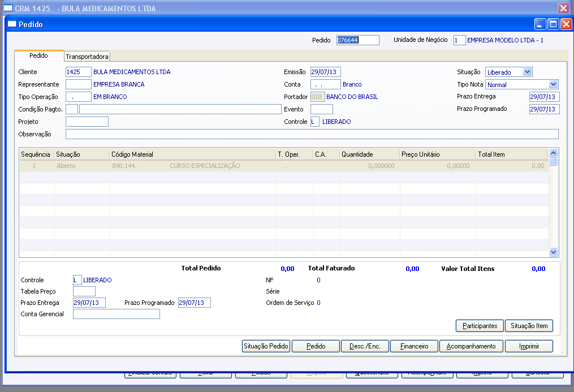Click the Imprimir button

click(529, 346)
